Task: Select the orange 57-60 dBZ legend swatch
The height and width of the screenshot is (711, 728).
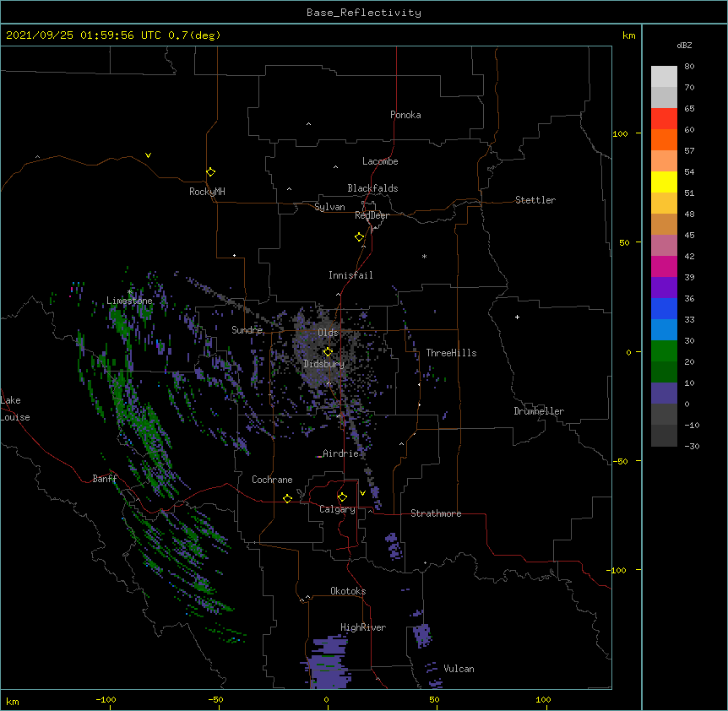Action: [664, 139]
